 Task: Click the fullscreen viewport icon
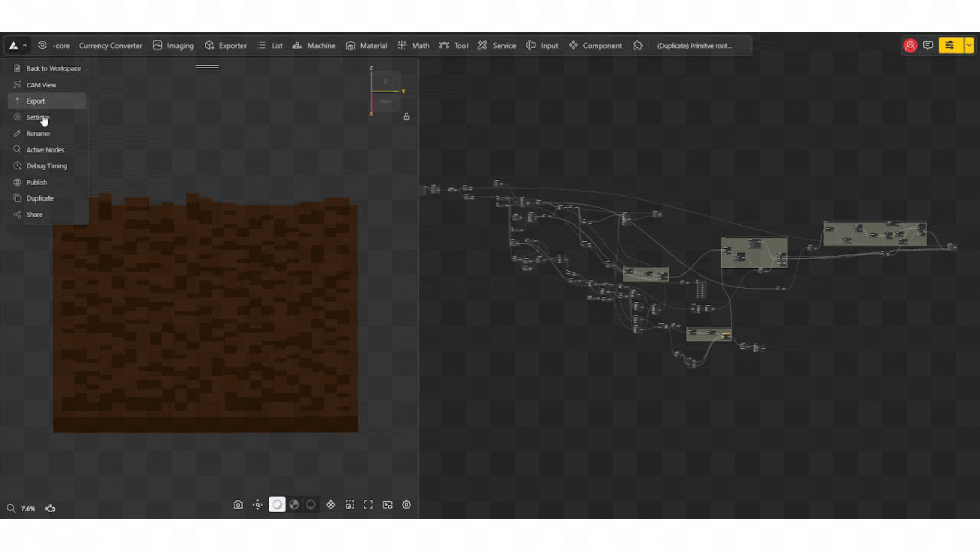pos(368,505)
